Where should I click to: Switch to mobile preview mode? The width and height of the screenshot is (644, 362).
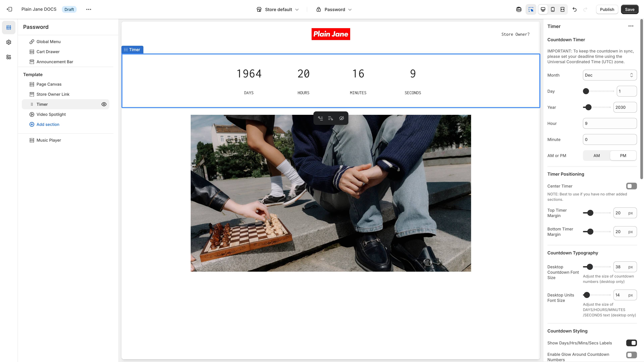pos(552,9)
